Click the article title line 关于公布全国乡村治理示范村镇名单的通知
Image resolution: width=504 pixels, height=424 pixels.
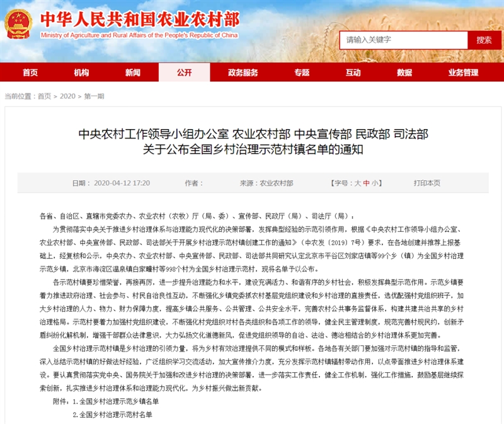[253, 149]
